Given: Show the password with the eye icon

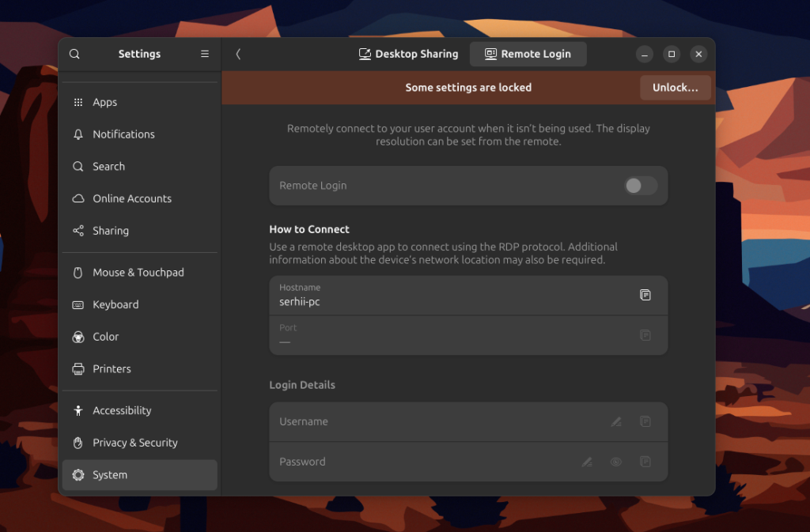Looking at the screenshot, I should 615,462.
